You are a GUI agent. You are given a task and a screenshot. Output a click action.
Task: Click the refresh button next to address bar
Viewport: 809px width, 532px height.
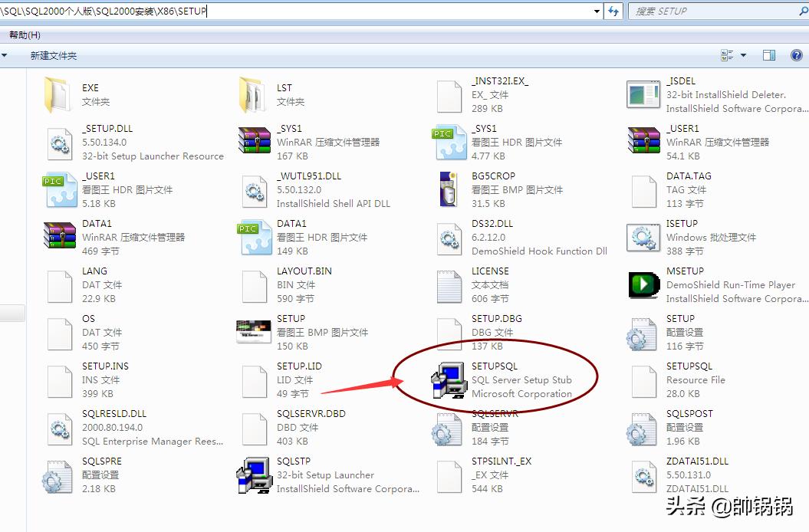click(x=613, y=11)
